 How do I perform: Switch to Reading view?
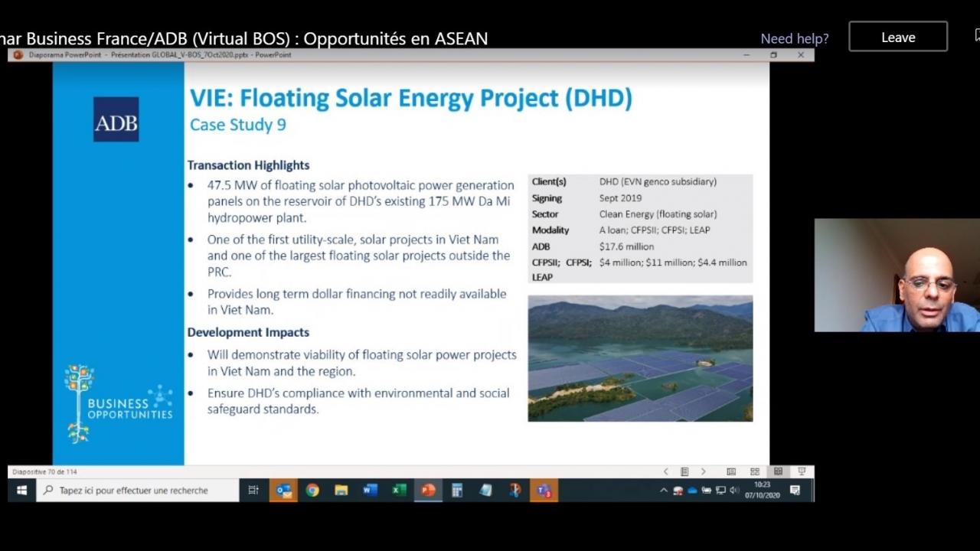pyautogui.click(x=779, y=471)
